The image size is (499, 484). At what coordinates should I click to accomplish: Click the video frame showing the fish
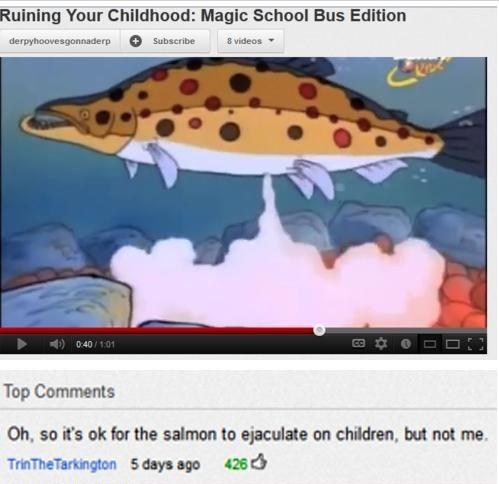pos(243,192)
